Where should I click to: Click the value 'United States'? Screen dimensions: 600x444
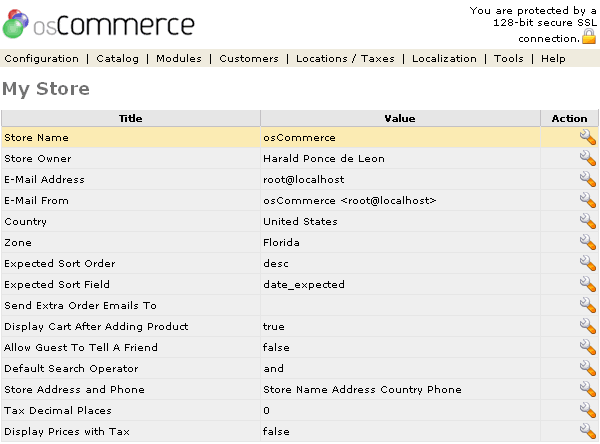tap(300, 222)
